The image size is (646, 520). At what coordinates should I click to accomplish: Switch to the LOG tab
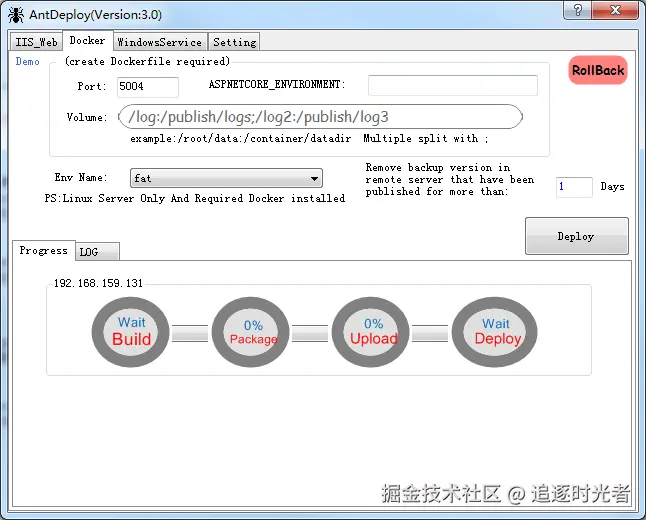pos(97,251)
